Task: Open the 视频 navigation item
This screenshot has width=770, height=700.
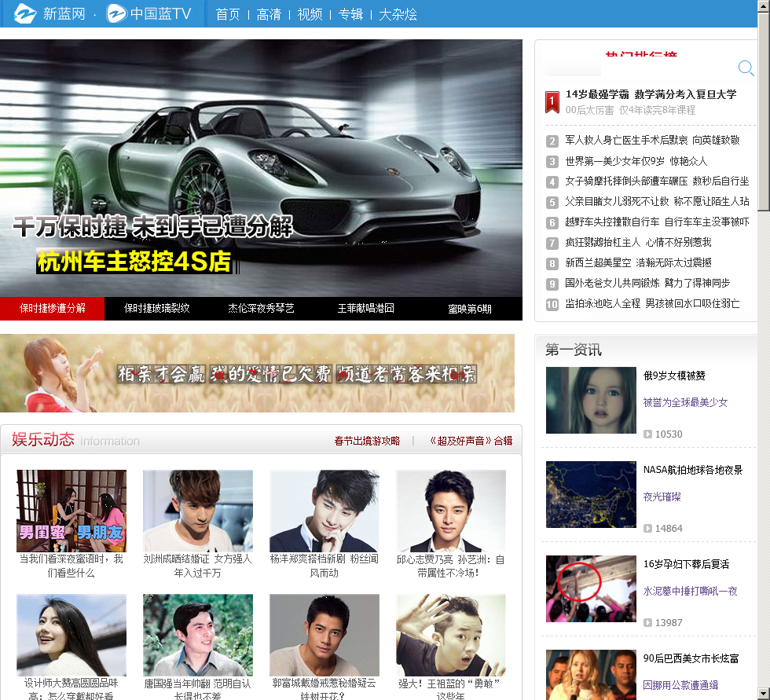Action: (310, 14)
